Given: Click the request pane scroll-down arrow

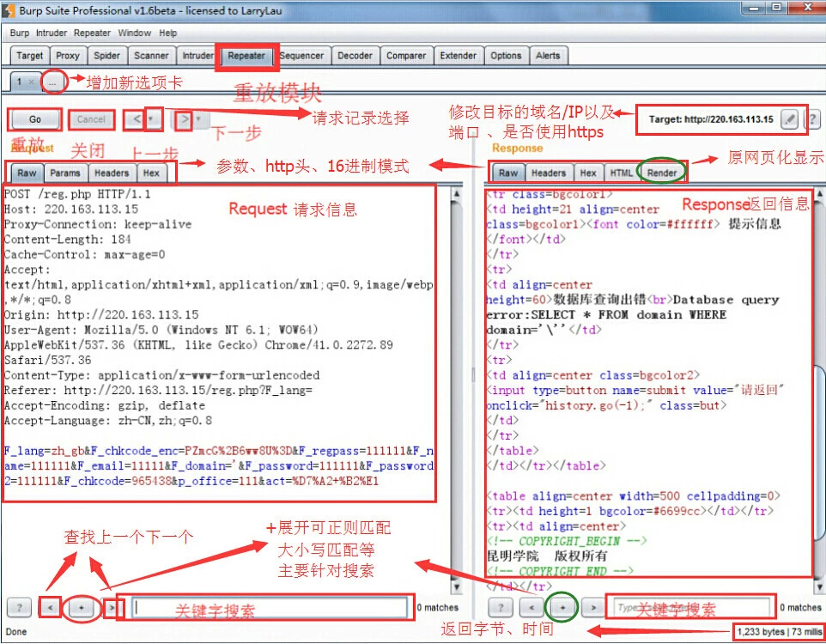Looking at the screenshot, I should pyautogui.click(x=456, y=586).
